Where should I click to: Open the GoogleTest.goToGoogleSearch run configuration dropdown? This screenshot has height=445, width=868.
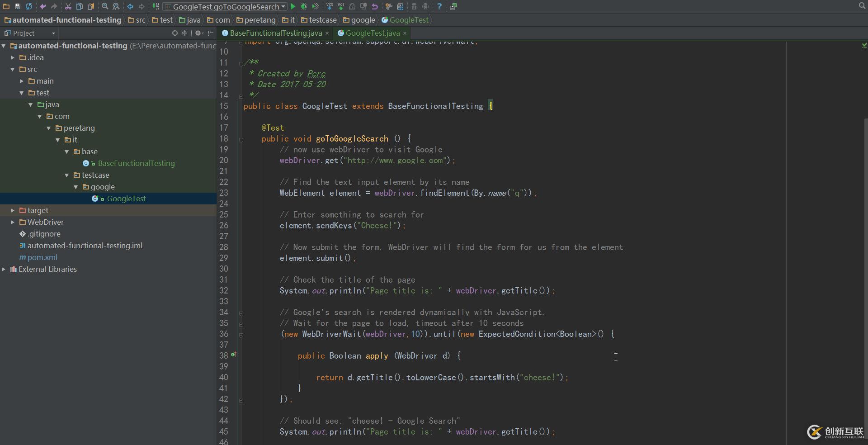(225, 6)
